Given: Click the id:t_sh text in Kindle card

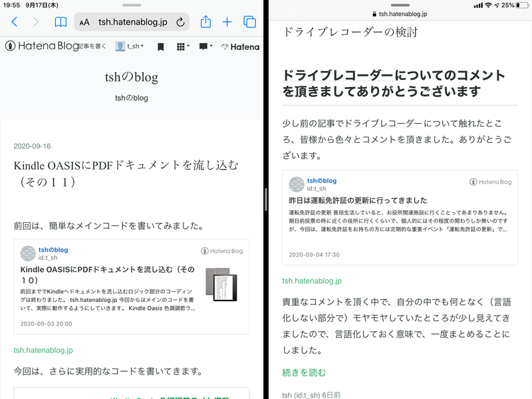Looking at the screenshot, I should click(x=48, y=258).
